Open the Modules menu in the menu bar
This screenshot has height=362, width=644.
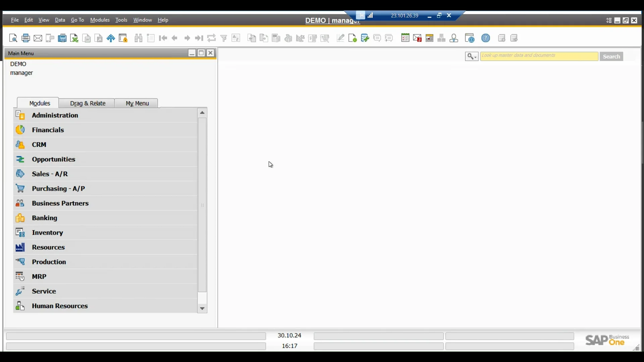click(x=100, y=20)
